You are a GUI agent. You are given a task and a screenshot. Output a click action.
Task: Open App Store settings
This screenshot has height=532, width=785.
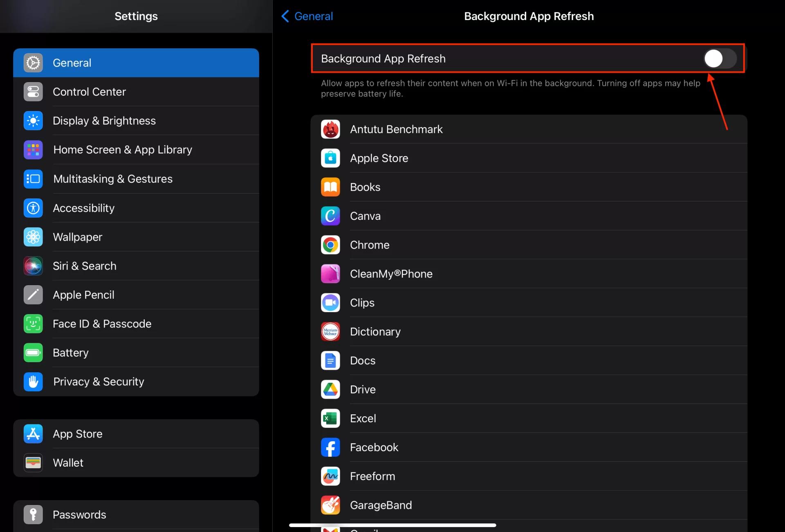pos(136,434)
